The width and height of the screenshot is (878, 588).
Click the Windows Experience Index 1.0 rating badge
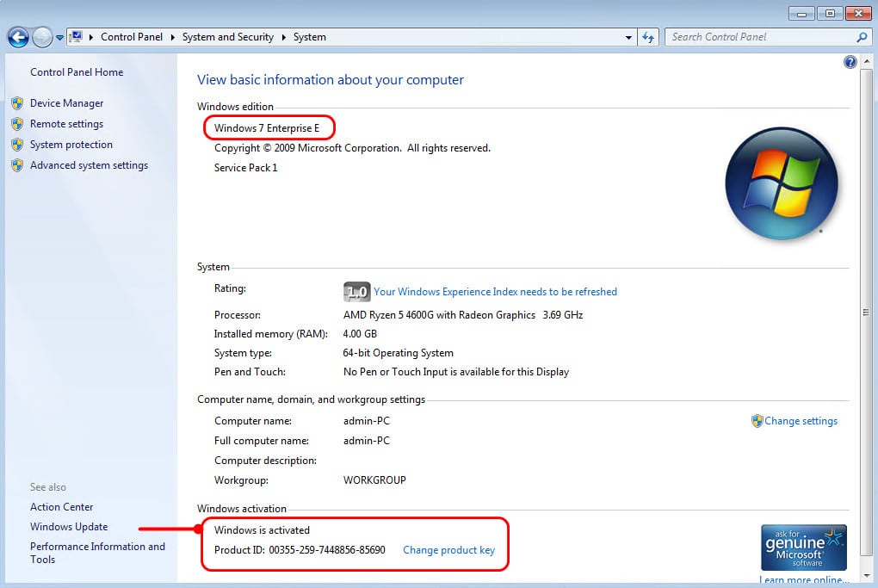pyautogui.click(x=356, y=292)
